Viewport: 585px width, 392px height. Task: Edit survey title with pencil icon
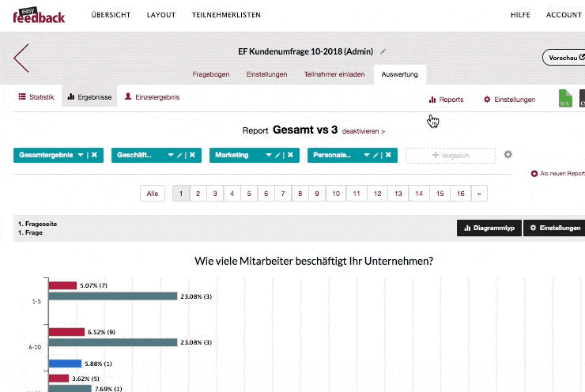click(x=383, y=52)
